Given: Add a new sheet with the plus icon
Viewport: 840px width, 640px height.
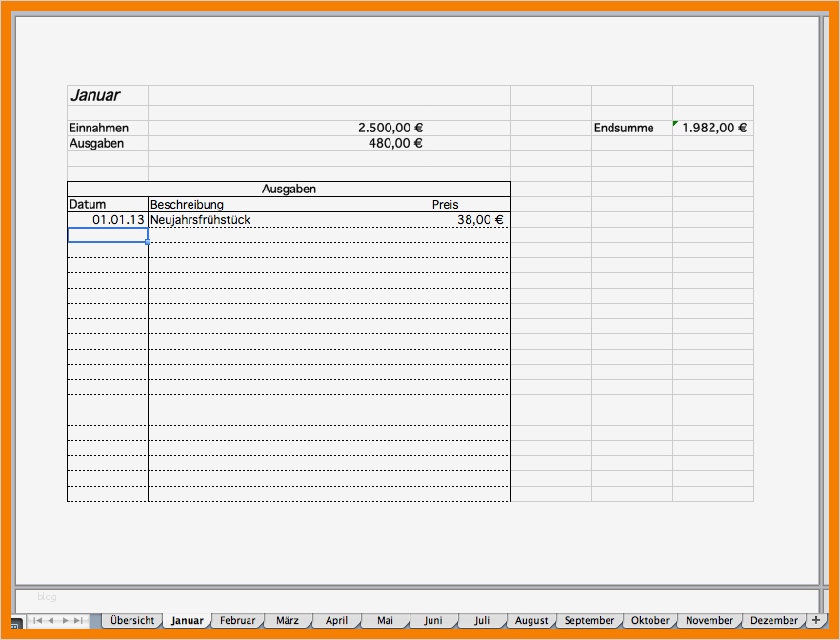Looking at the screenshot, I should [x=816, y=620].
